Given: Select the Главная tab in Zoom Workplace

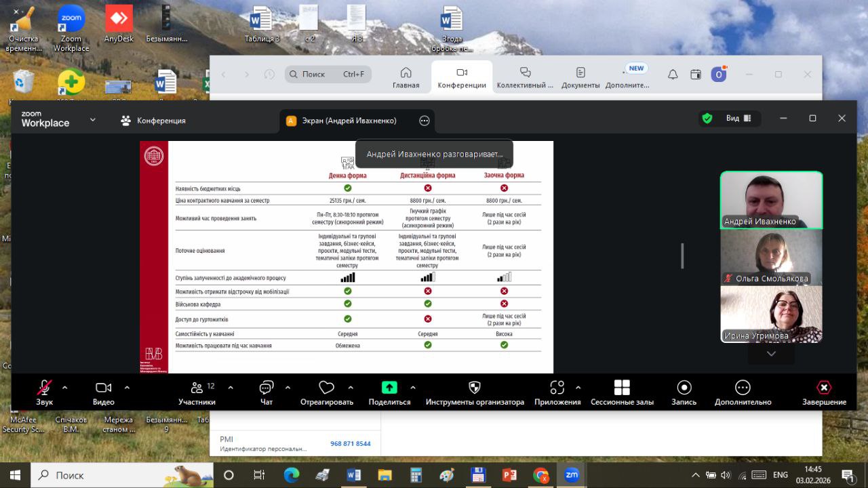Looking at the screenshot, I should [x=406, y=77].
